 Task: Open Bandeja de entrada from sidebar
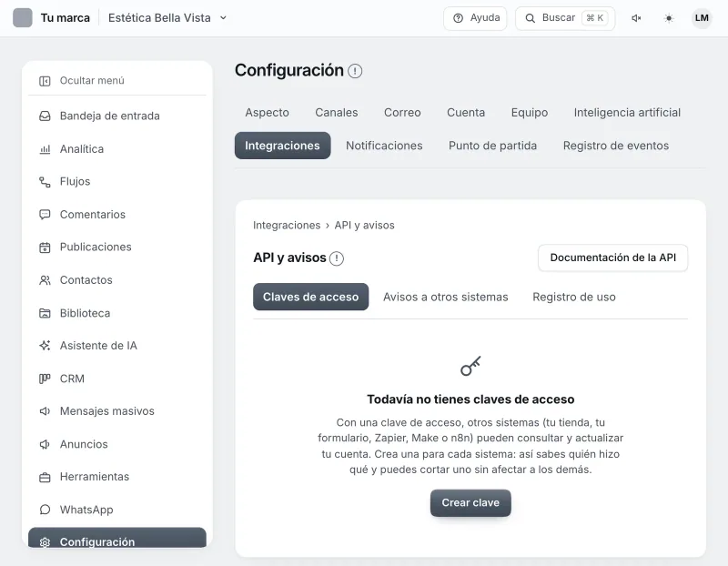click(x=117, y=116)
